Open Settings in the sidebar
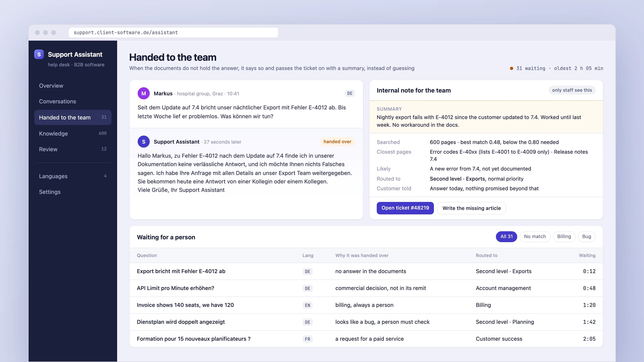 (x=73, y=192)
